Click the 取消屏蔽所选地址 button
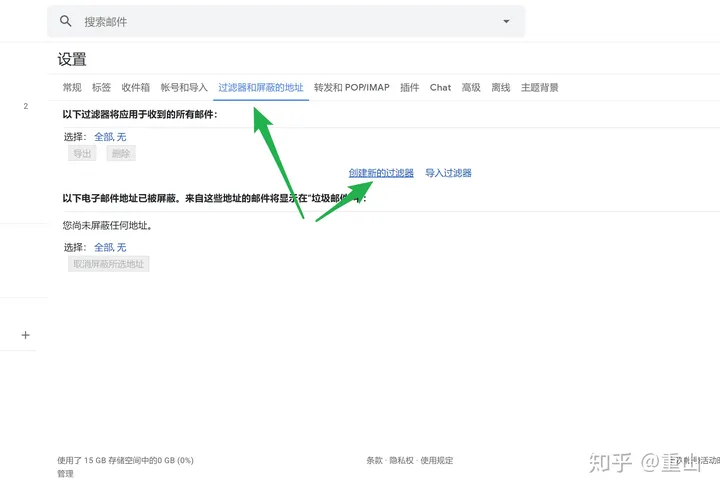720x492 pixels. pos(109,264)
